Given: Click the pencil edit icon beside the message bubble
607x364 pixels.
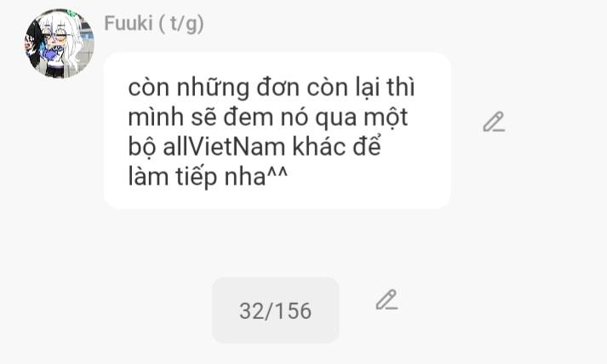Looking at the screenshot, I should [x=494, y=122].
